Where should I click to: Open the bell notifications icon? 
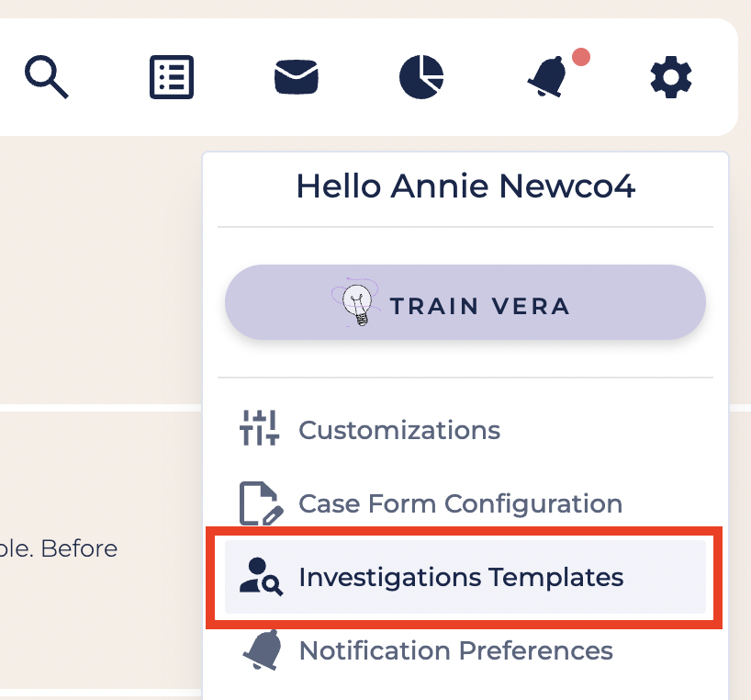click(547, 77)
